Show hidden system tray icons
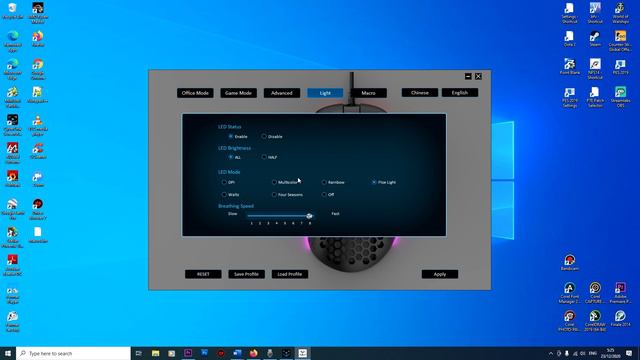Image resolution: width=640 pixels, height=360 pixels. (x=551, y=353)
